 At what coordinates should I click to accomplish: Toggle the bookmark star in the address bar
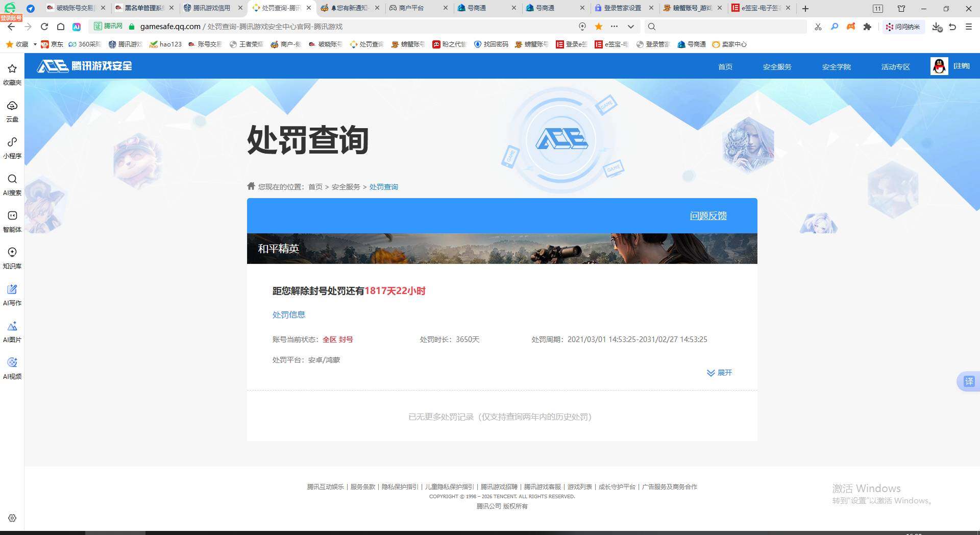[x=597, y=27]
